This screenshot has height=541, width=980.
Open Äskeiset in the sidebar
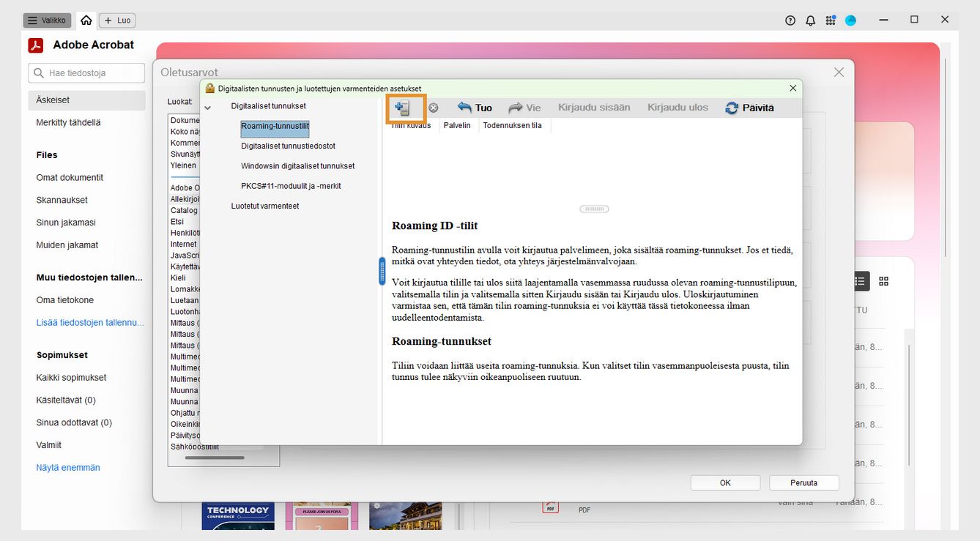tap(86, 100)
